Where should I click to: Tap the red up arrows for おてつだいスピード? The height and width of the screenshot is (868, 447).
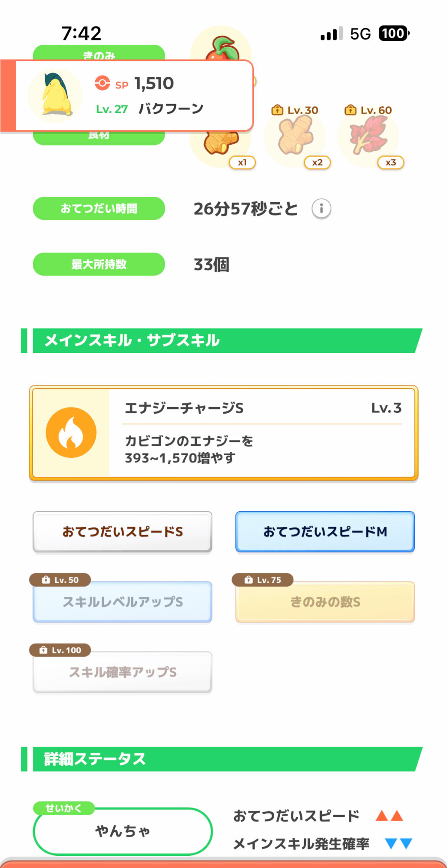389,816
